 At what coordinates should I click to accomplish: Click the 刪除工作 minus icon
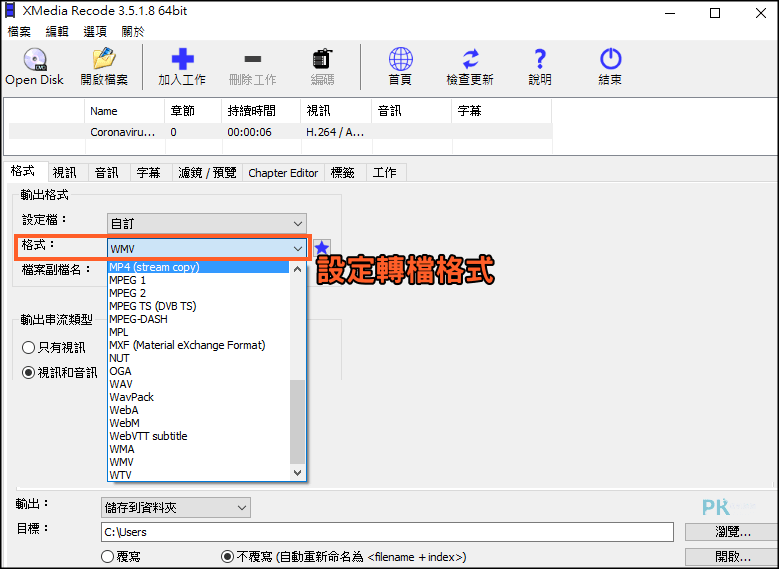click(x=252, y=59)
